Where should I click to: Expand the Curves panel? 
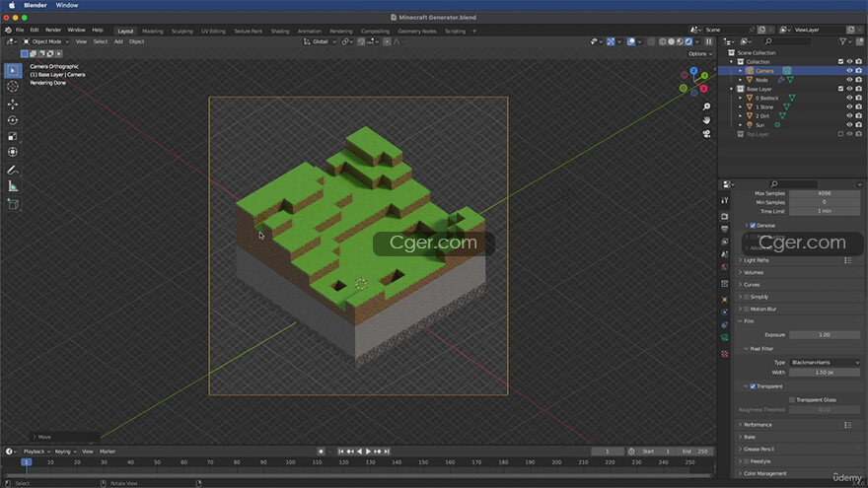(752, 284)
